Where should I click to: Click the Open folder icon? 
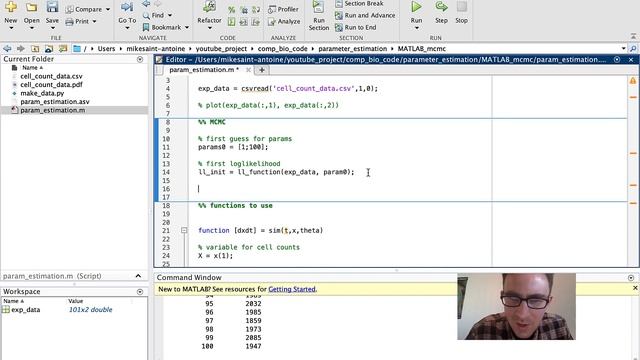31,7
